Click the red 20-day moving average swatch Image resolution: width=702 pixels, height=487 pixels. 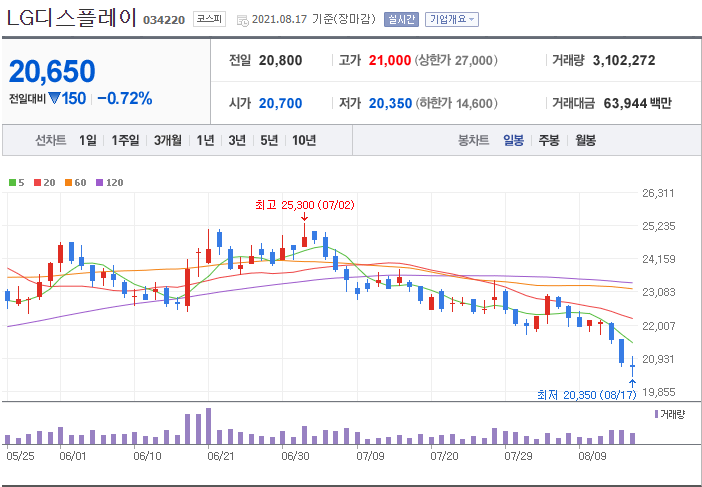tap(37, 183)
